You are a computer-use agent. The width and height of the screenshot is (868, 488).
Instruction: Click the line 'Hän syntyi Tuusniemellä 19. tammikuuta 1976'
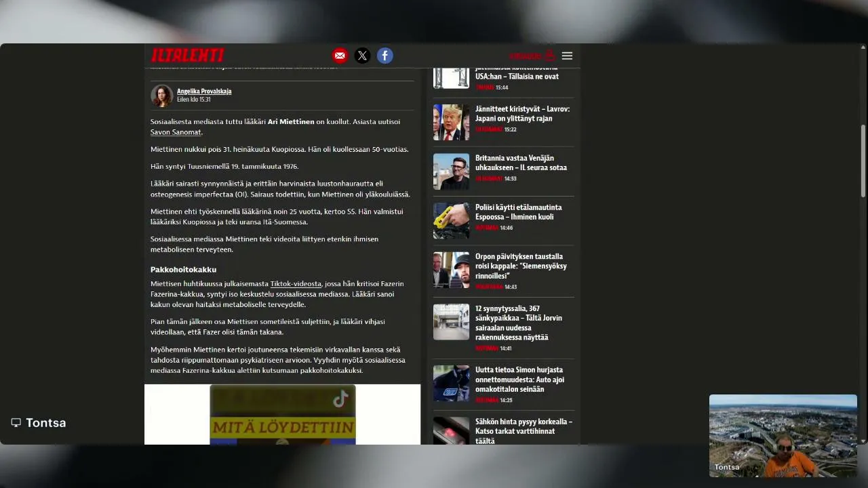tap(224, 166)
